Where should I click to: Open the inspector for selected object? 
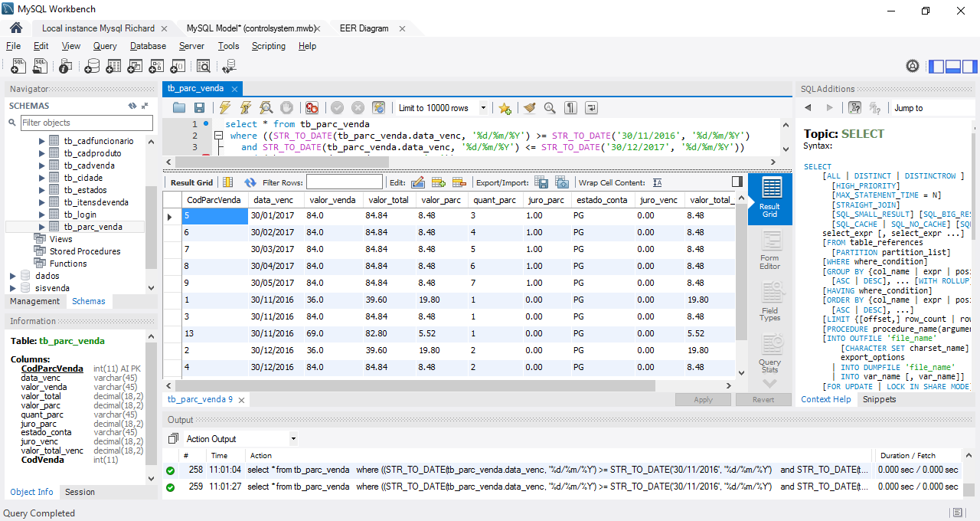(67, 66)
